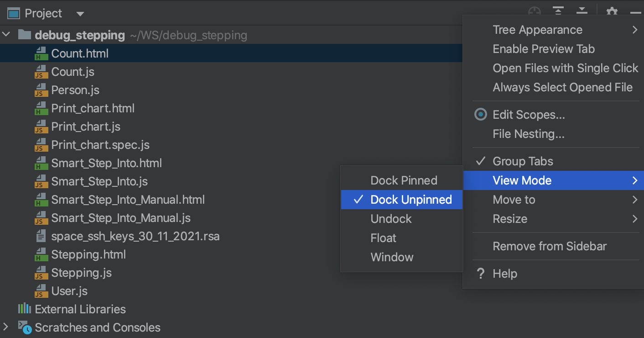The height and width of the screenshot is (338, 644).
Task: Open the Project view switcher dropdown arrow
Action: pyautogui.click(x=80, y=13)
